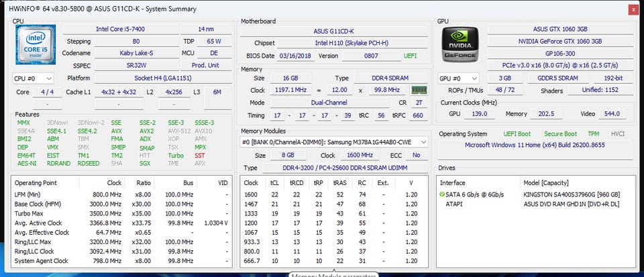Click the TPM status label
644x277 pixels.
click(x=593, y=133)
